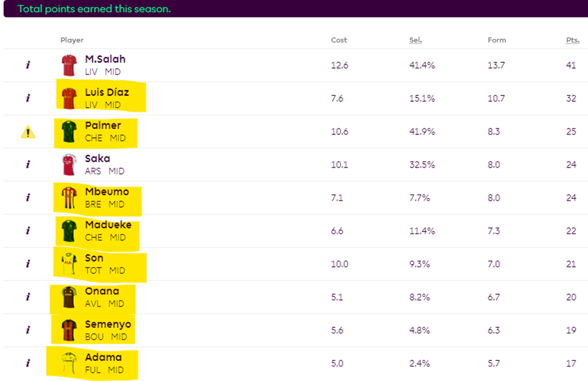Open the info icon for Adama

(28, 363)
